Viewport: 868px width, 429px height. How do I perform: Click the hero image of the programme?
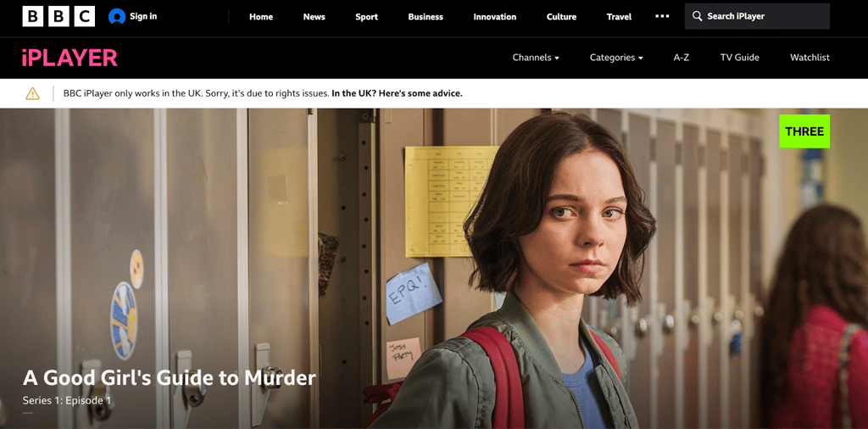click(x=434, y=269)
